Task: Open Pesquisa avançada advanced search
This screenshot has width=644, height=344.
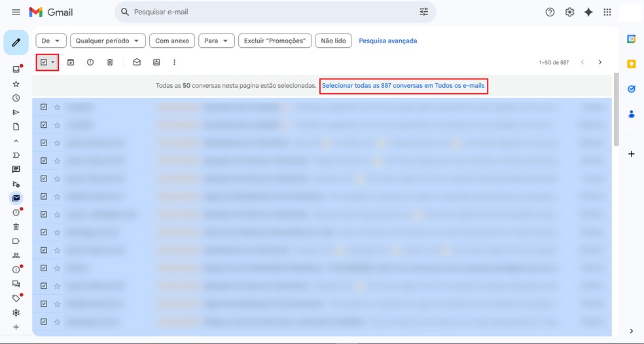Action: [388, 41]
